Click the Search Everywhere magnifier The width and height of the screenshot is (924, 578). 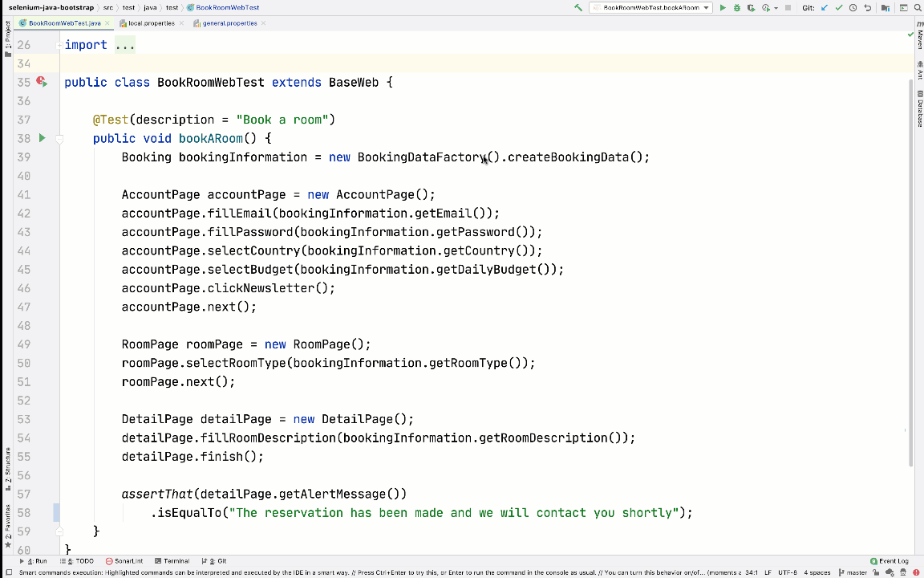[918, 8]
